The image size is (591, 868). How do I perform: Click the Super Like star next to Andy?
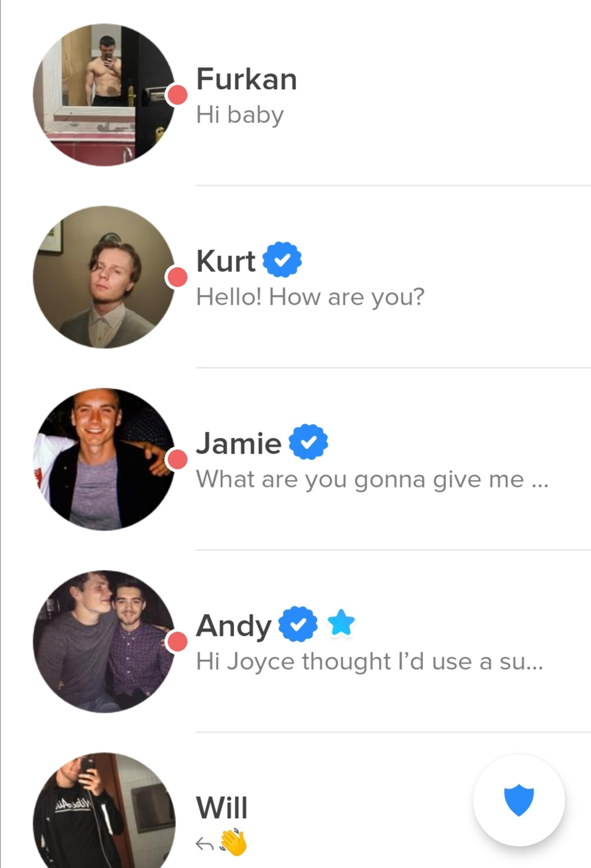[341, 623]
